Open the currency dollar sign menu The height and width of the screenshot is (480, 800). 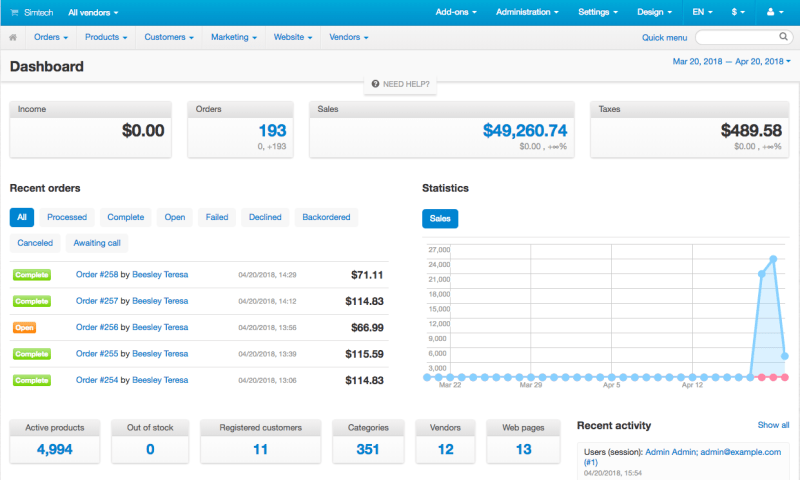738,12
